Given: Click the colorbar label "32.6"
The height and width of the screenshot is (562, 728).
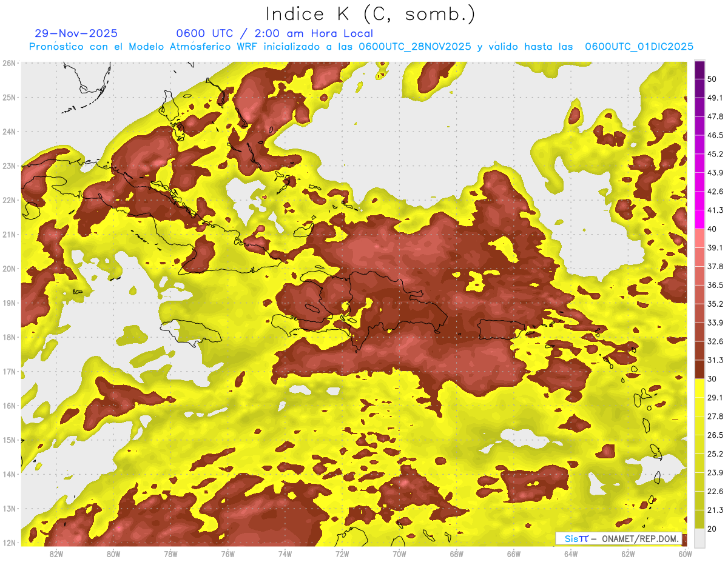Looking at the screenshot, I should tap(715, 341).
